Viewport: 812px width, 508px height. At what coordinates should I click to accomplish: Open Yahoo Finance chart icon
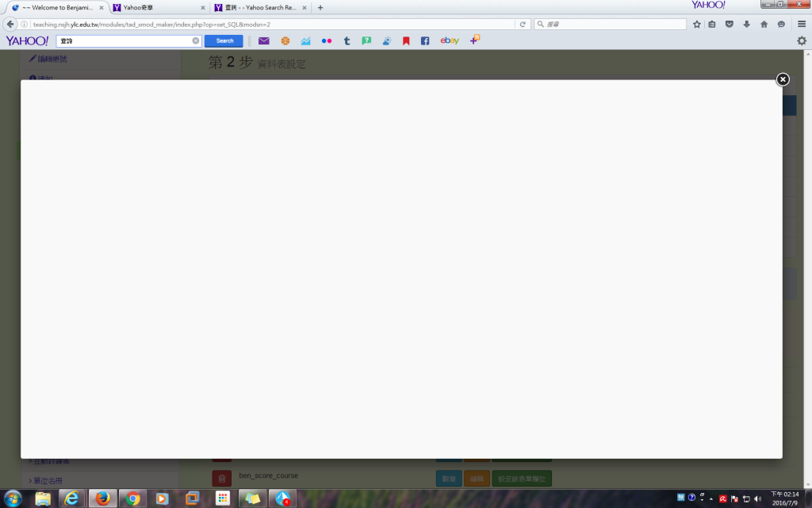[x=305, y=40]
